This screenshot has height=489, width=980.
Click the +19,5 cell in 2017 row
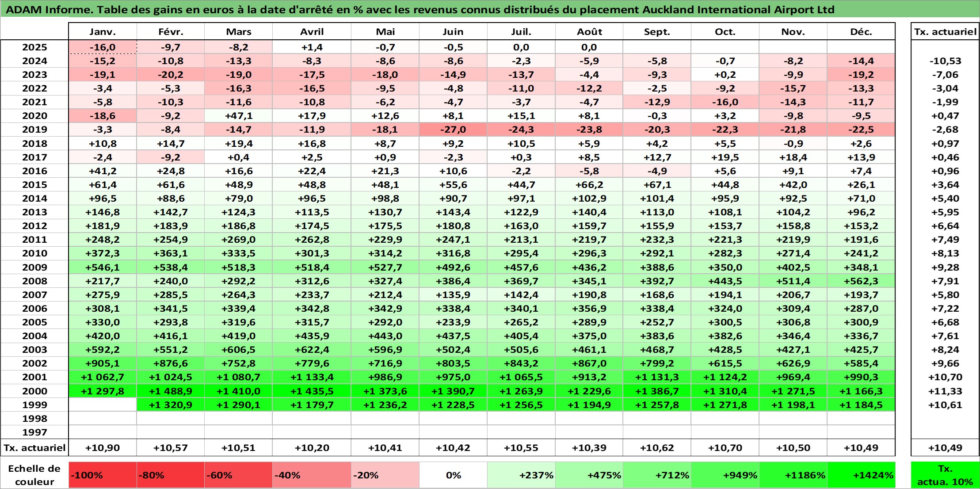(725, 157)
